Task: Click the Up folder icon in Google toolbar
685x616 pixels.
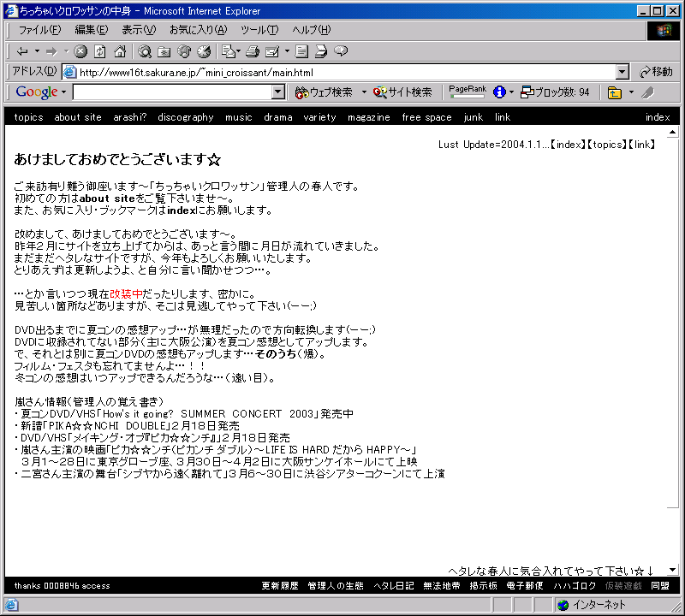Action: tap(615, 92)
